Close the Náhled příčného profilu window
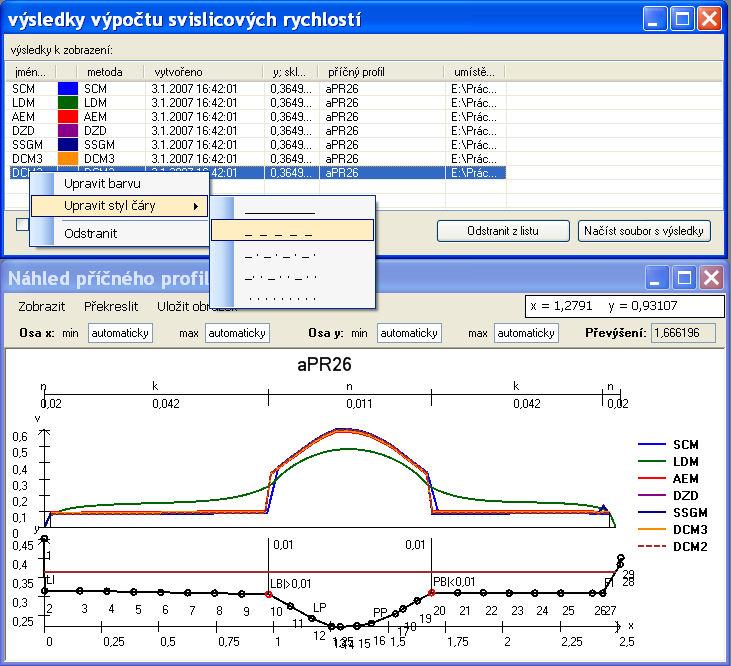 tap(711, 278)
